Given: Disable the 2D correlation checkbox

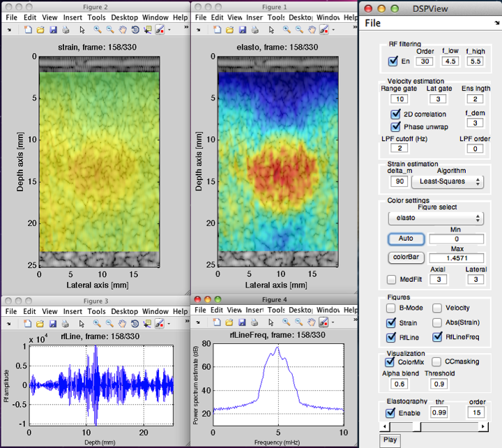Looking at the screenshot, I should coord(395,114).
